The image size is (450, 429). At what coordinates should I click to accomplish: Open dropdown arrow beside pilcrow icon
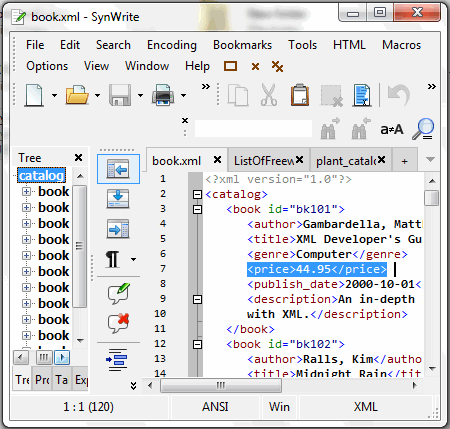[x=133, y=259]
